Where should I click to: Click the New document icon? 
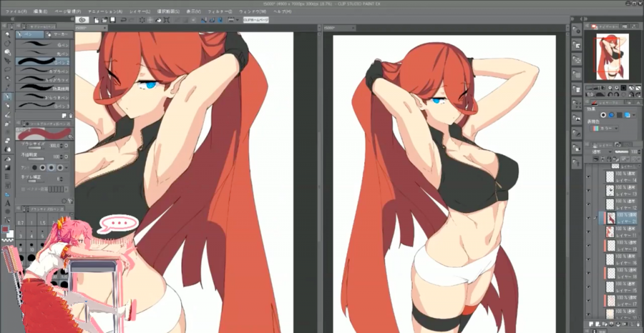coord(96,19)
